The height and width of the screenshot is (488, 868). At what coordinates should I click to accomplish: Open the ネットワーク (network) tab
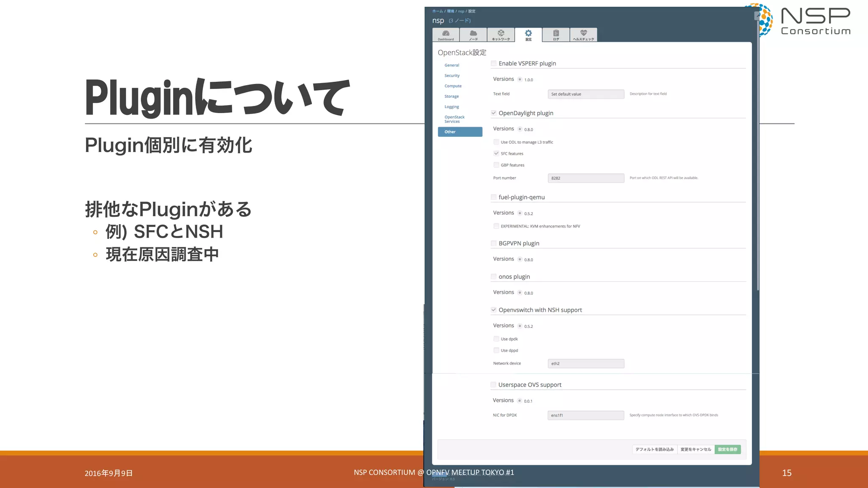pyautogui.click(x=501, y=35)
